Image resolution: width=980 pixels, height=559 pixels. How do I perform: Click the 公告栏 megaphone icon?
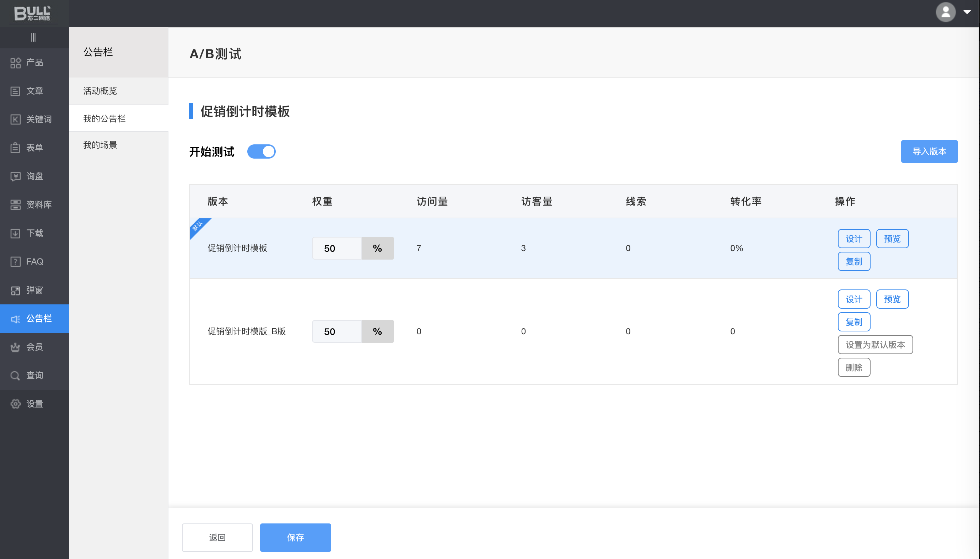click(x=15, y=319)
